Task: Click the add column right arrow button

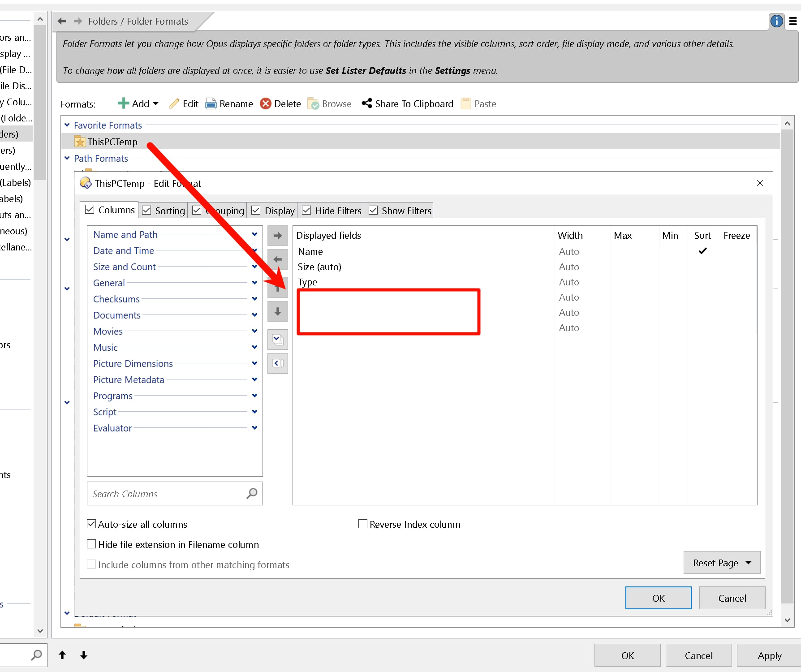Action: pos(277,236)
